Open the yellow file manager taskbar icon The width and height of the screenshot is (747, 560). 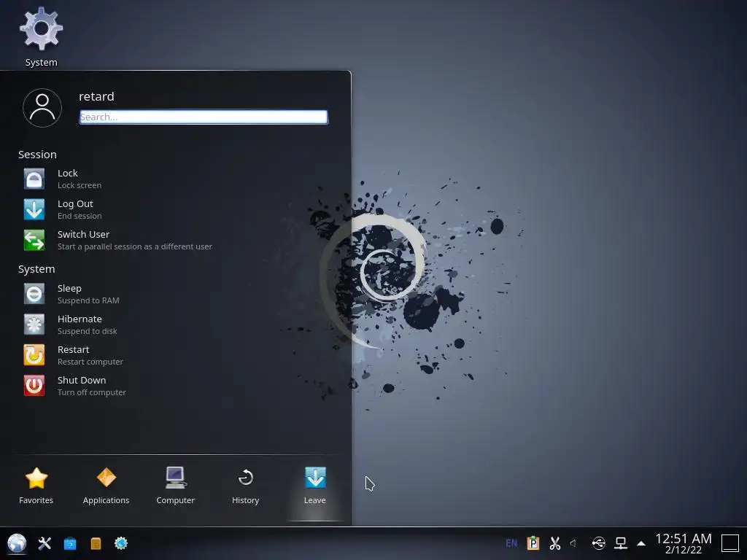point(96,543)
